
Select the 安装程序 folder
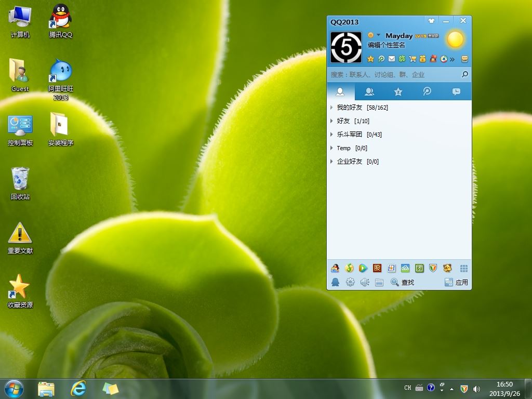pos(61,129)
